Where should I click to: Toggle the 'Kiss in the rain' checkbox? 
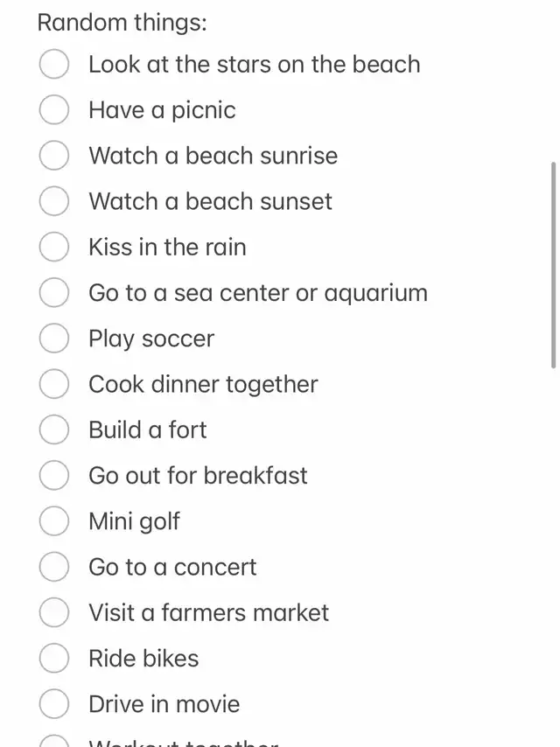coord(54,247)
